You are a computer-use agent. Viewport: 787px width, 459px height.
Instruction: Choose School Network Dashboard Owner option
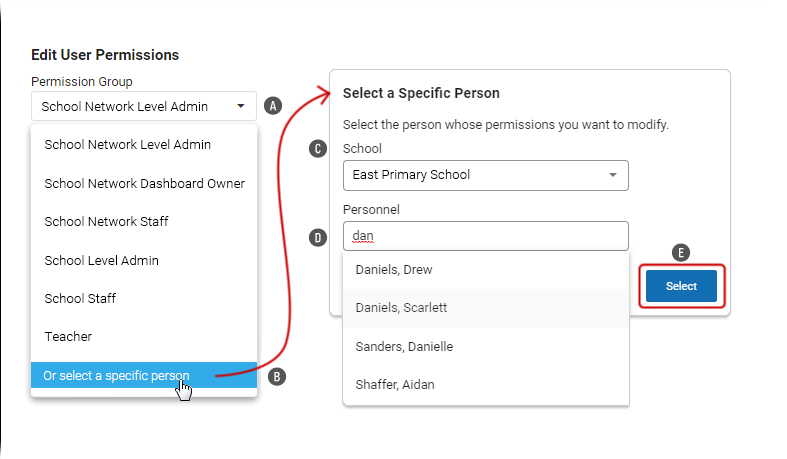pyautogui.click(x=144, y=184)
